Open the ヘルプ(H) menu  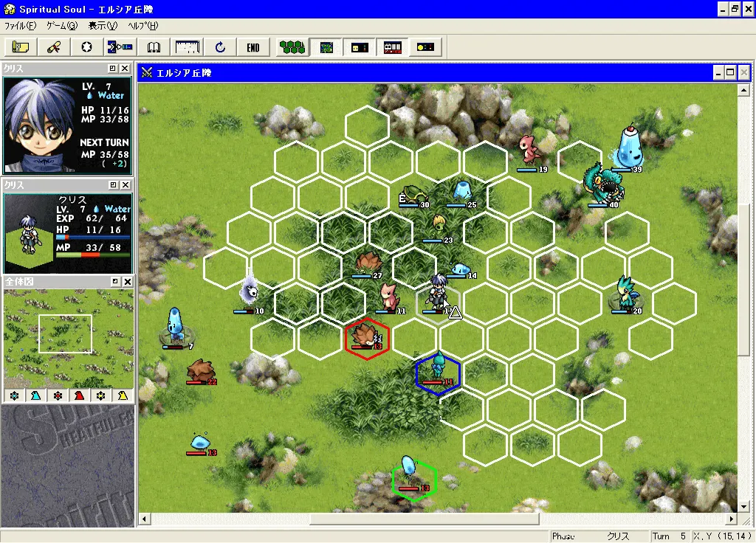[143, 26]
